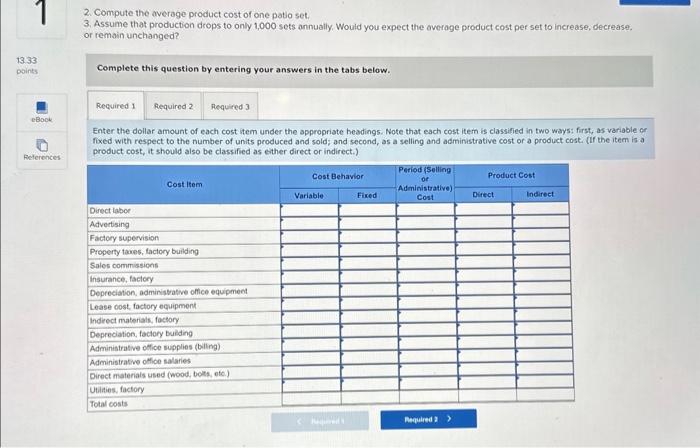Viewport: 700px width, 448px height.
Task: Click the 'Utilities, factory' row label
Action: [117, 390]
